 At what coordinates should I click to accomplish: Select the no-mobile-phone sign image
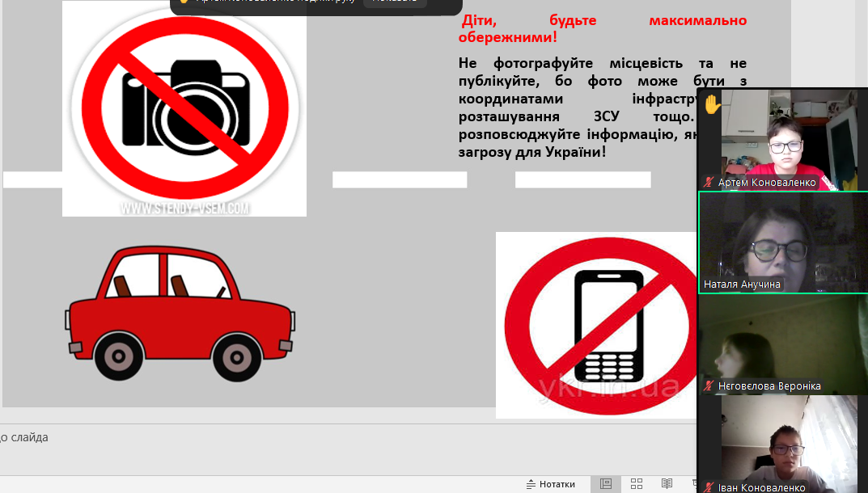coord(596,326)
